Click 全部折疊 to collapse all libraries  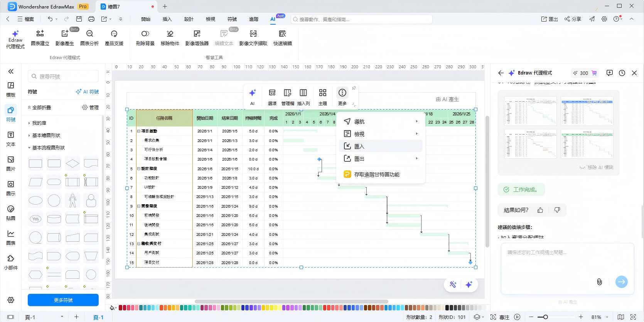click(39, 108)
